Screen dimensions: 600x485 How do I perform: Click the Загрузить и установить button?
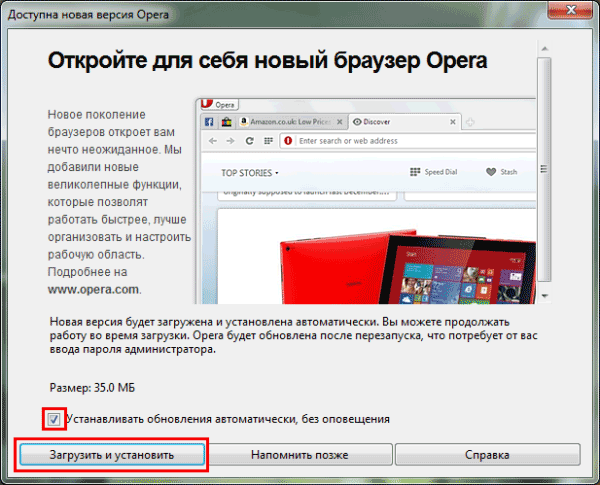[x=111, y=454]
